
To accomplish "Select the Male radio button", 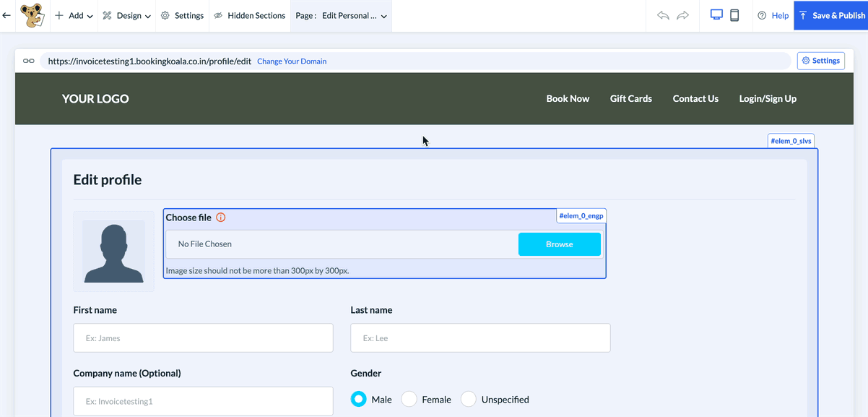I will pos(358,399).
